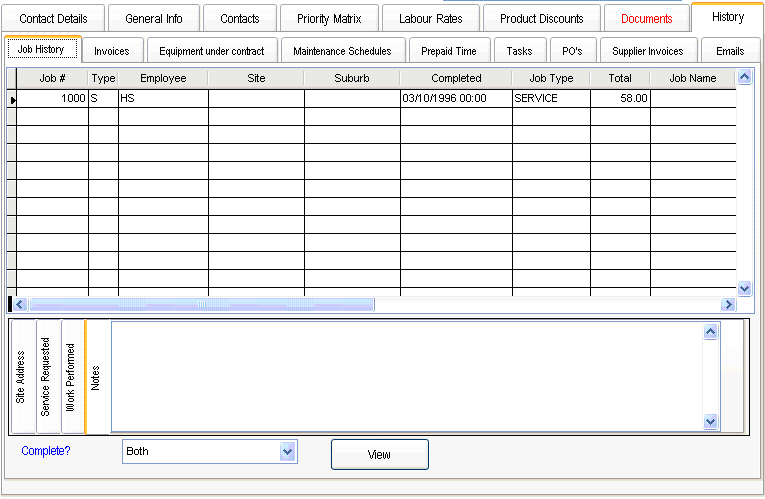Select the SERVICE job type cell
The height and width of the screenshot is (499, 765).
coord(550,98)
